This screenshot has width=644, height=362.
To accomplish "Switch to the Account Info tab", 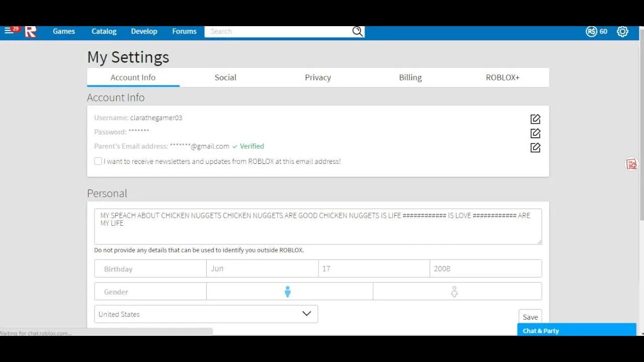I will (x=133, y=77).
